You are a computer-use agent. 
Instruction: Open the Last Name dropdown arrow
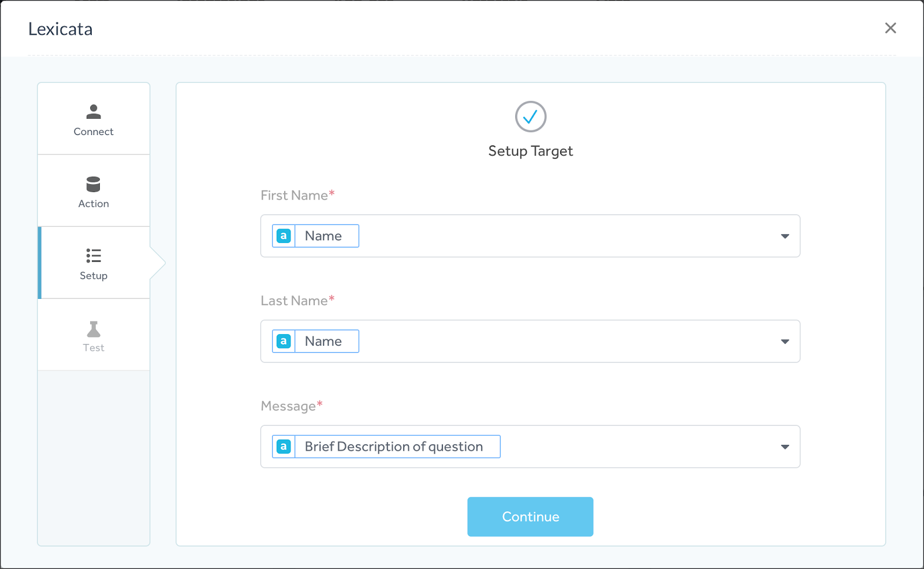point(785,342)
